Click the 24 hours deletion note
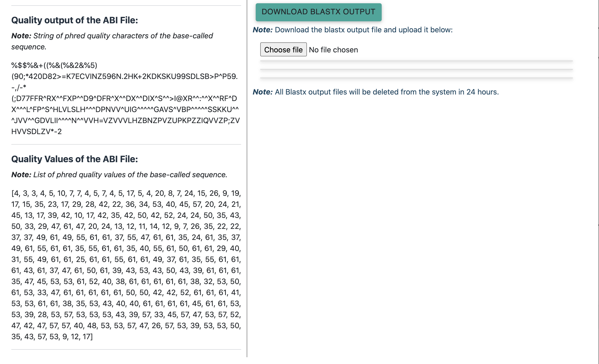The image size is (599, 364). pyautogui.click(x=376, y=92)
